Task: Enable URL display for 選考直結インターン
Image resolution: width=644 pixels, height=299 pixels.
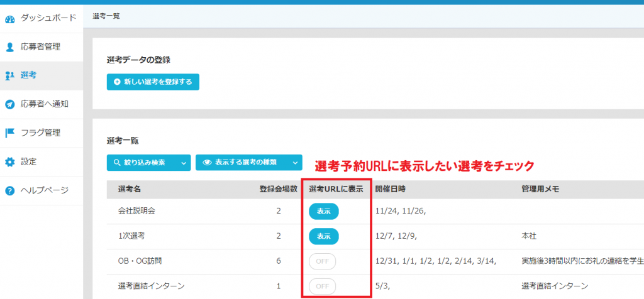Action: point(322,286)
